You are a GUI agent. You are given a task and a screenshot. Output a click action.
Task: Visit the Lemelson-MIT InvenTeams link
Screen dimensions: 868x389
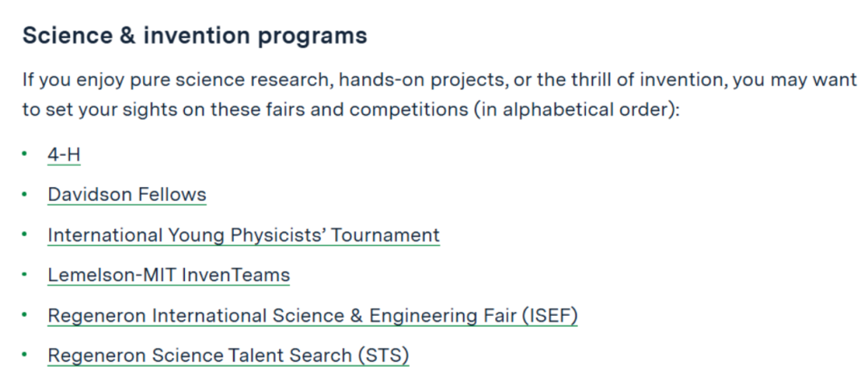pos(169,275)
